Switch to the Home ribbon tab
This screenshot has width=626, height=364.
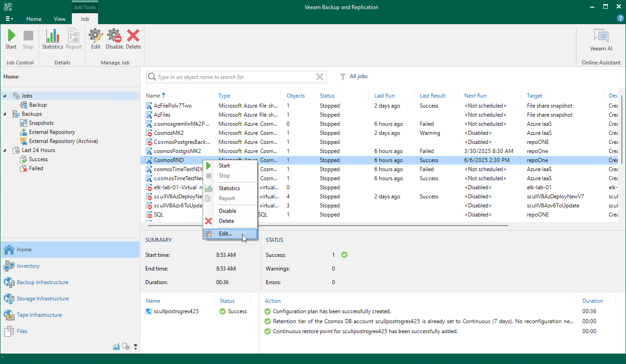click(34, 19)
